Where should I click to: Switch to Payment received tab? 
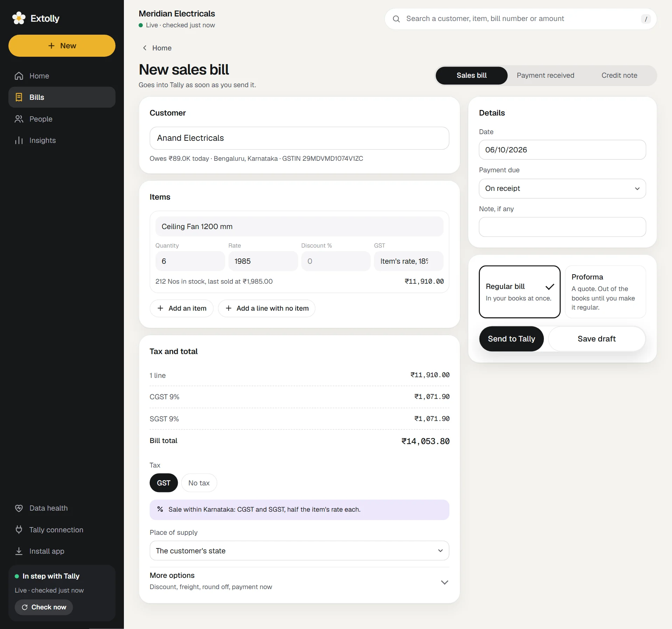[x=545, y=75]
